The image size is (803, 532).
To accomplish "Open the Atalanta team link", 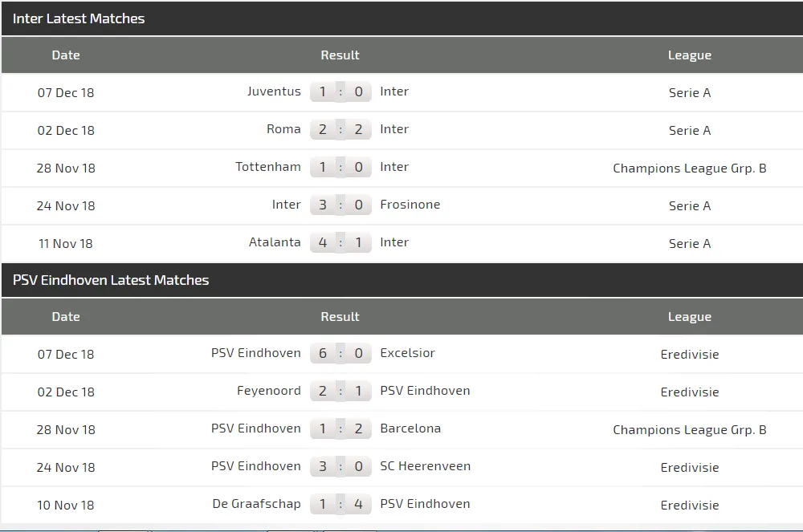I will pos(275,242).
